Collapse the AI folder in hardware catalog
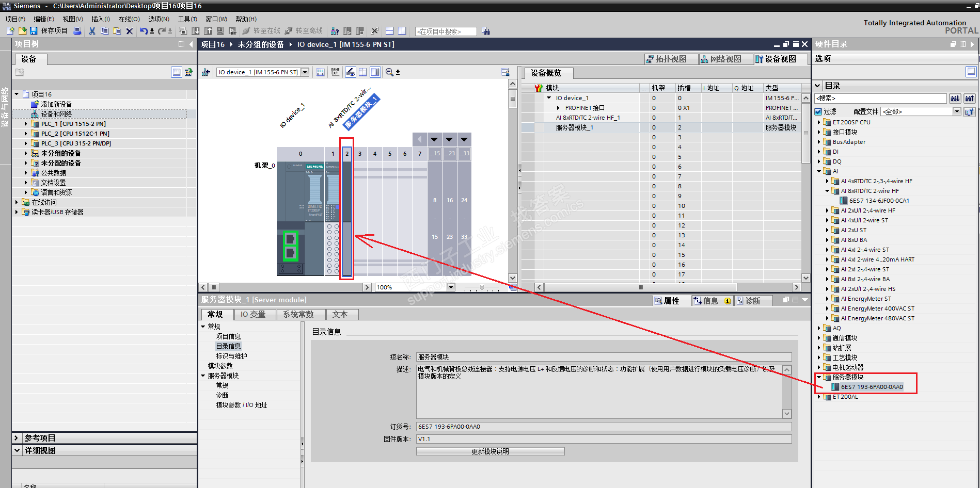This screenshot has height=488, width=980. tap(819, 171)
